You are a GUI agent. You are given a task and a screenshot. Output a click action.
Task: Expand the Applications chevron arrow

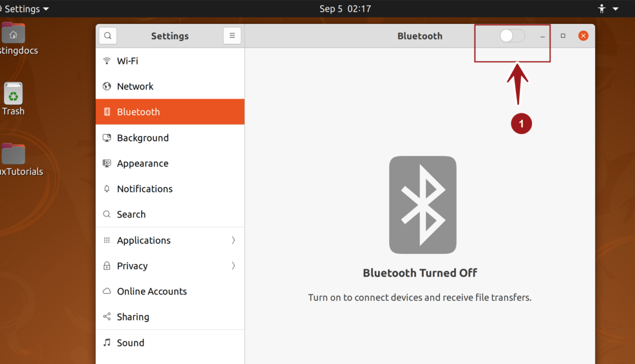coord(233,240)
